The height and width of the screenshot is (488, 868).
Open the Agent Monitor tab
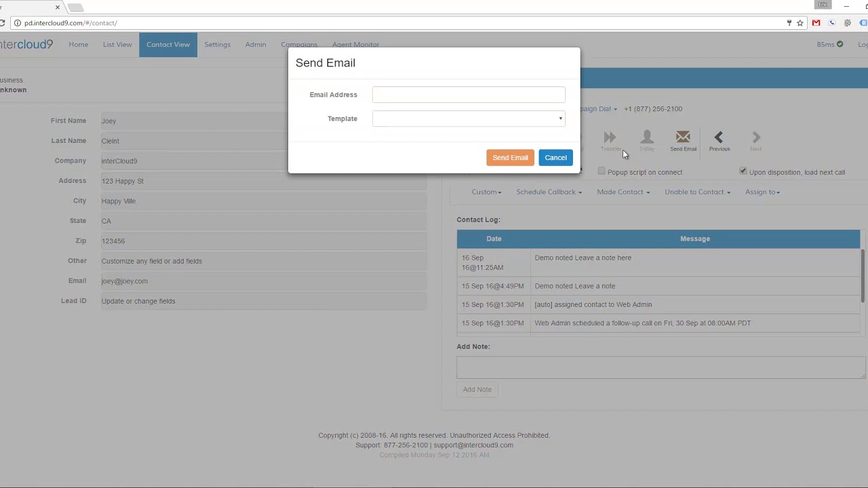[x=355, y=45]
